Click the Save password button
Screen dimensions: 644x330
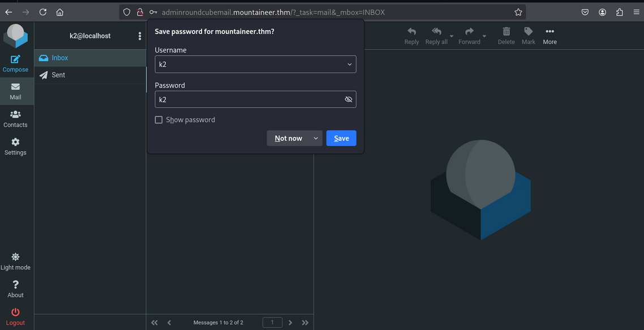coord(341,139)
